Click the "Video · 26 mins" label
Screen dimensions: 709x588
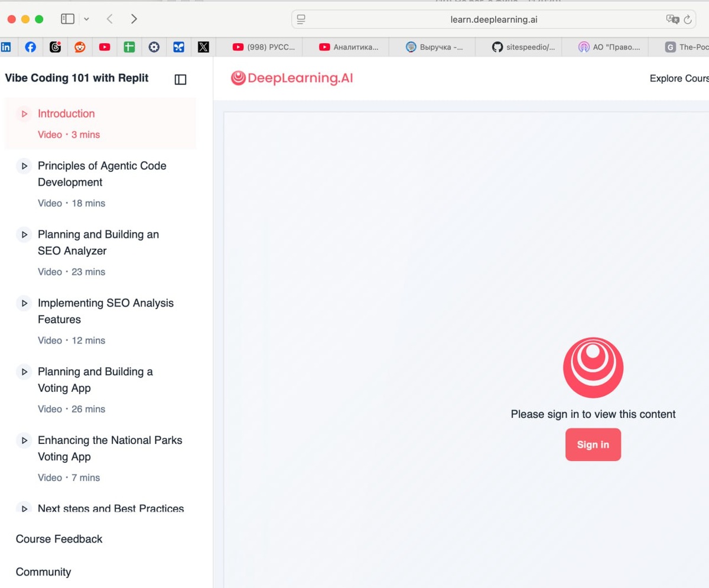pos(71,409)
